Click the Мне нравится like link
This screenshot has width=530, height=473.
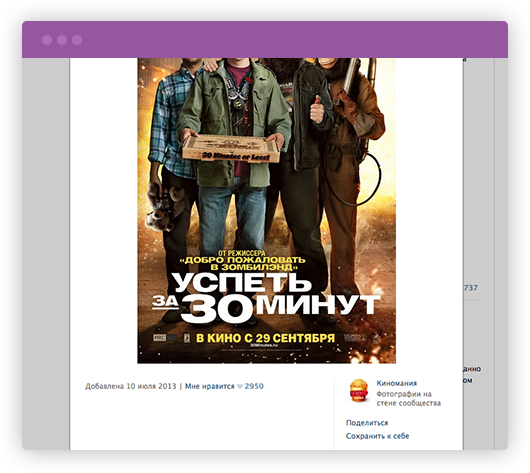[210, 386]
